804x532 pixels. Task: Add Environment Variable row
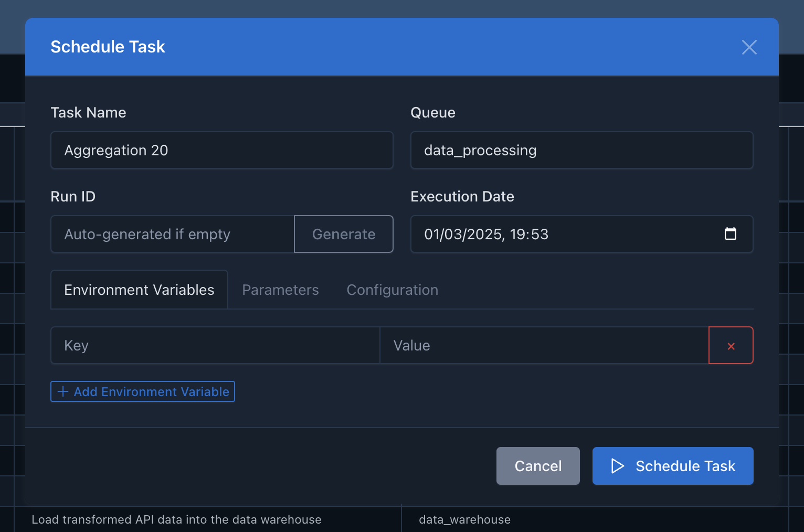pos(143,391)
